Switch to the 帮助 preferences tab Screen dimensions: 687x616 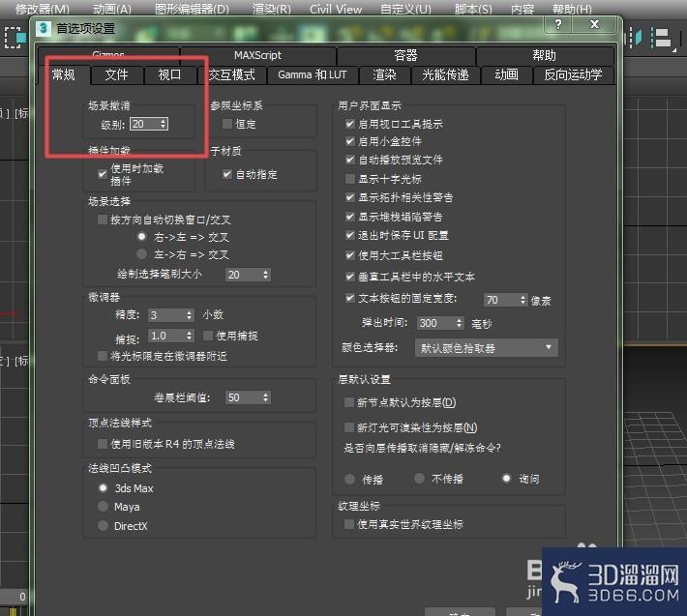[545, 55]
